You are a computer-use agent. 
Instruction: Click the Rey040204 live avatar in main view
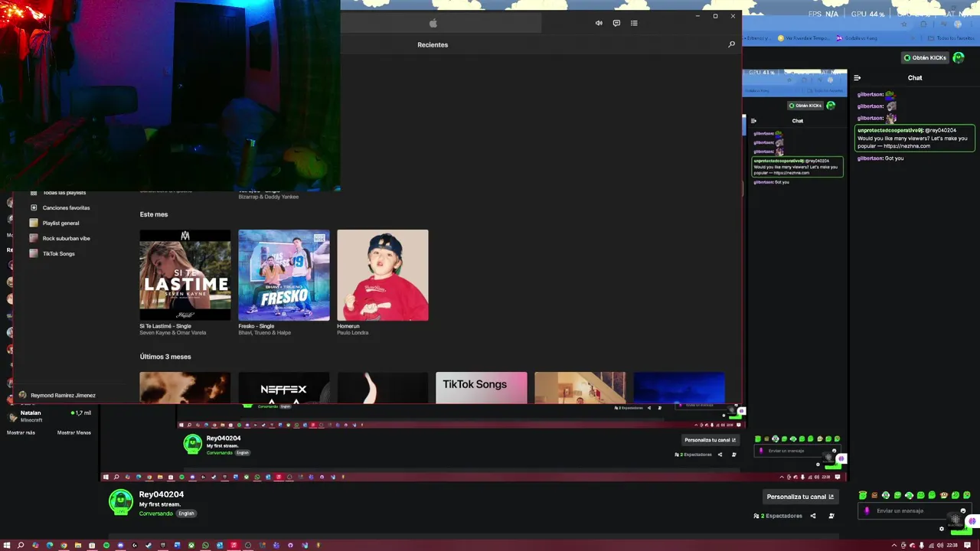coord(121,502)
